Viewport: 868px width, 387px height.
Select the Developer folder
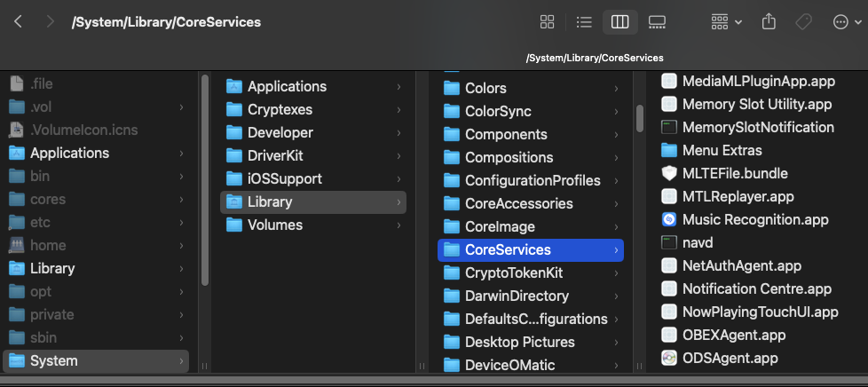point(280,132)
